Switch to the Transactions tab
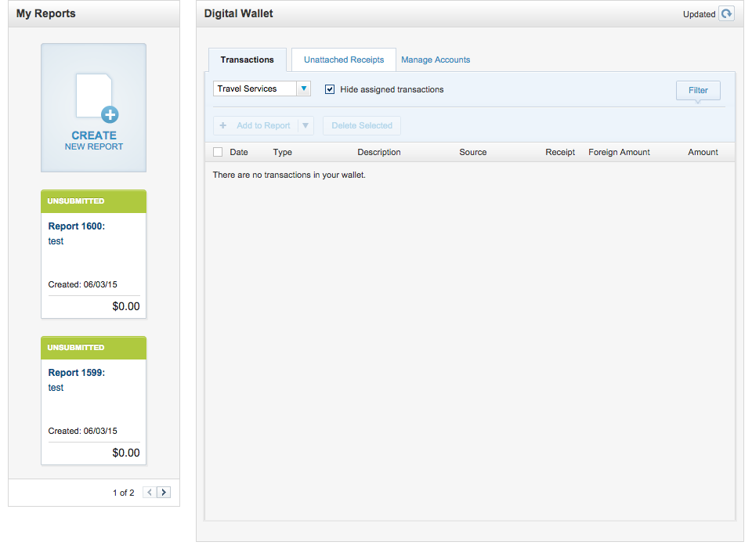The width and height of the screenshot is (752, 560). pyautogui.click(x=247, y=60)
